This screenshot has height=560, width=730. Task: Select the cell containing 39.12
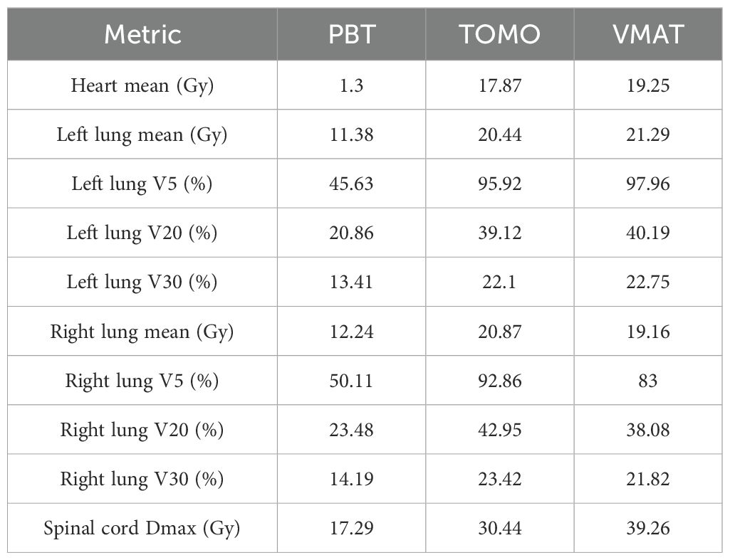tap(499, 233)
